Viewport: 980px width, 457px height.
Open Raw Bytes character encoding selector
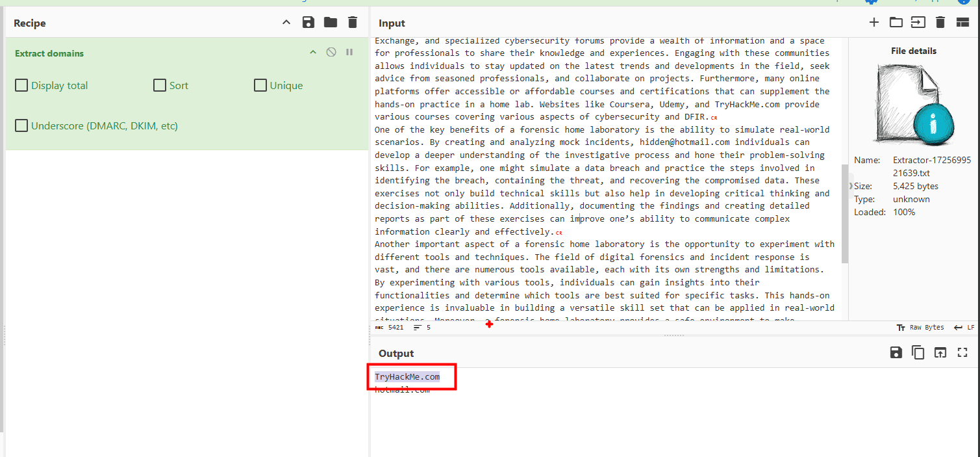point(920,328)
